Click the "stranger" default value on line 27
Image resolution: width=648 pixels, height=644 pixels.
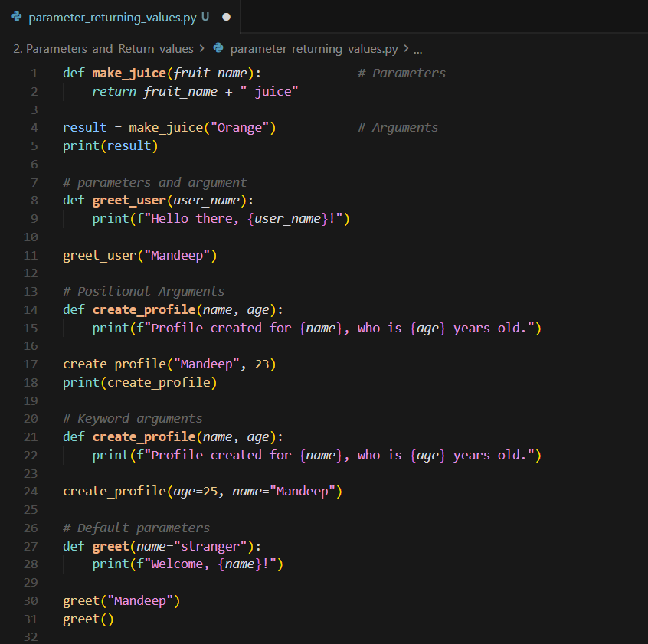[210, 547]
